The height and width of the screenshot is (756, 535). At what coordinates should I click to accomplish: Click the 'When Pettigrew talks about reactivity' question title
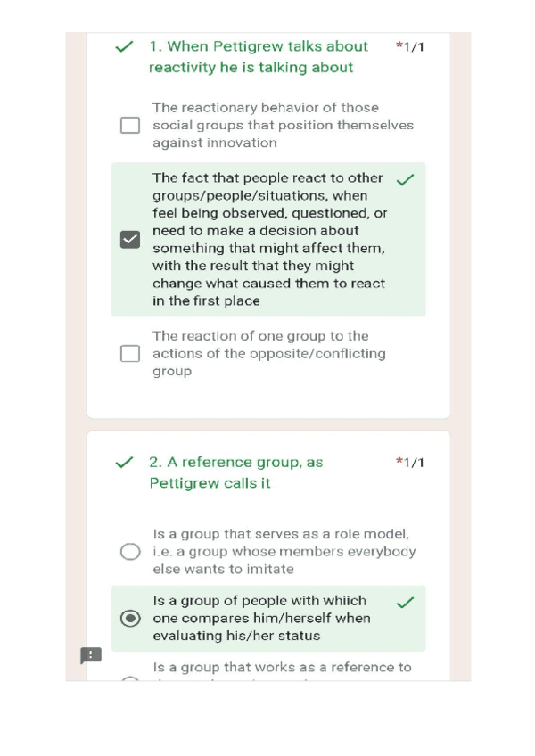[x=258, y=56]
